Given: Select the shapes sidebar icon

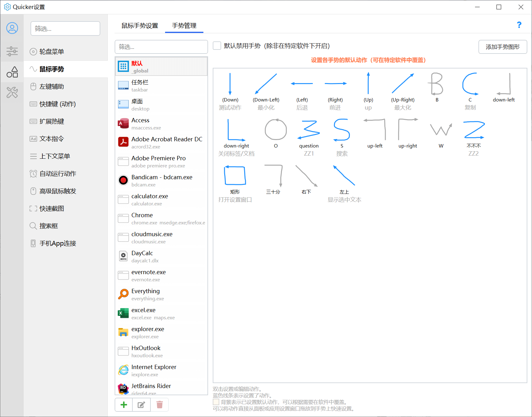Looking at the screenshot, I should click(x=12, y=72).
